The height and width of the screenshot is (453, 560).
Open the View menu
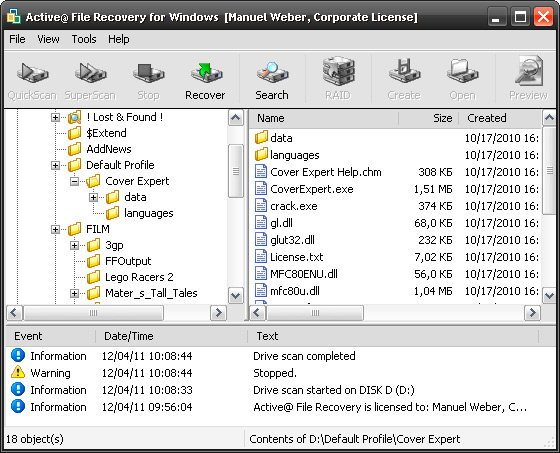point(48,39)
